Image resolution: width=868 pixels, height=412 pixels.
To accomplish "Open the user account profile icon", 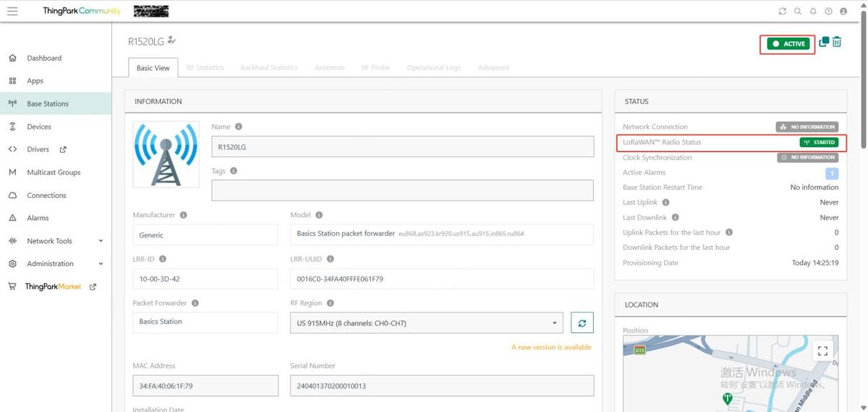I will (843, 12).
